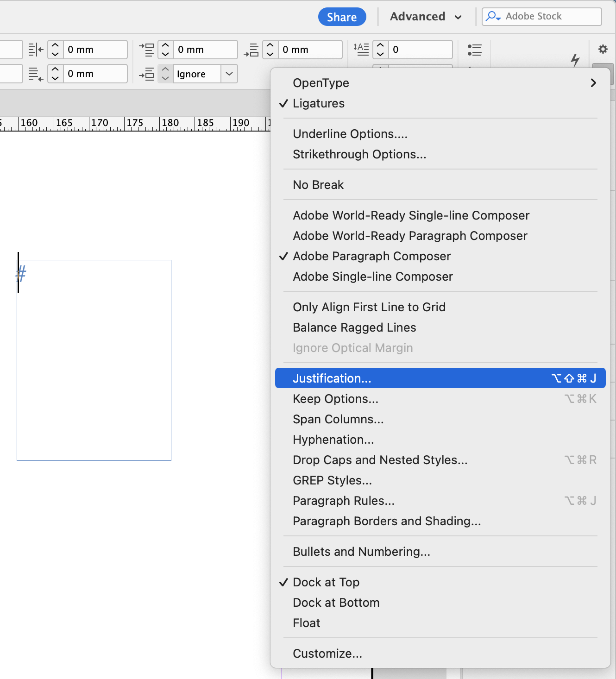Select the drop cap number of lines icon
Screen dimensions: 616x679
(x=362, y=50)
